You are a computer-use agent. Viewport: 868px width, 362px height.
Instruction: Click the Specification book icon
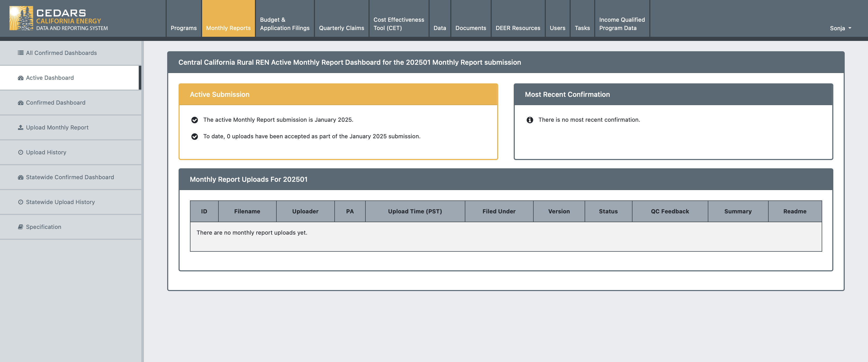[20, 227]
